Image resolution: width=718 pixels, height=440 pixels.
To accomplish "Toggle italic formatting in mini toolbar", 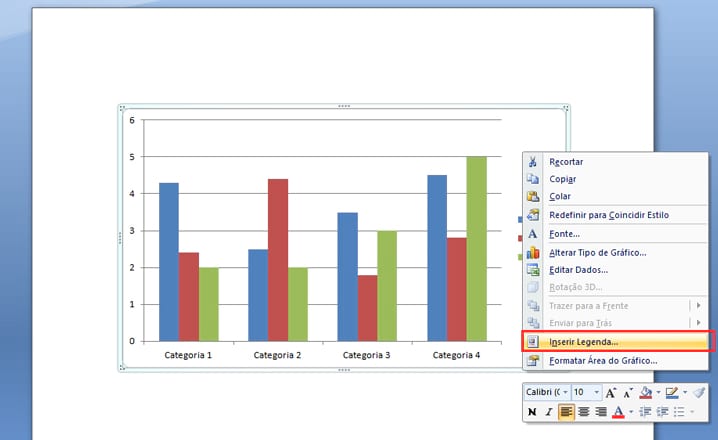I will [548, 412].
